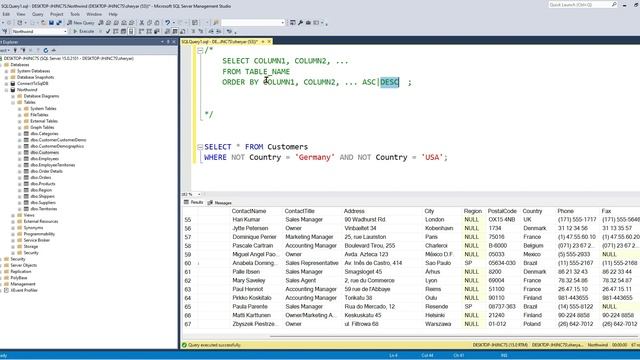The width and height of the screenshot is (640, 360).
Task: Click the Country column header
Action: pos(532,211)
